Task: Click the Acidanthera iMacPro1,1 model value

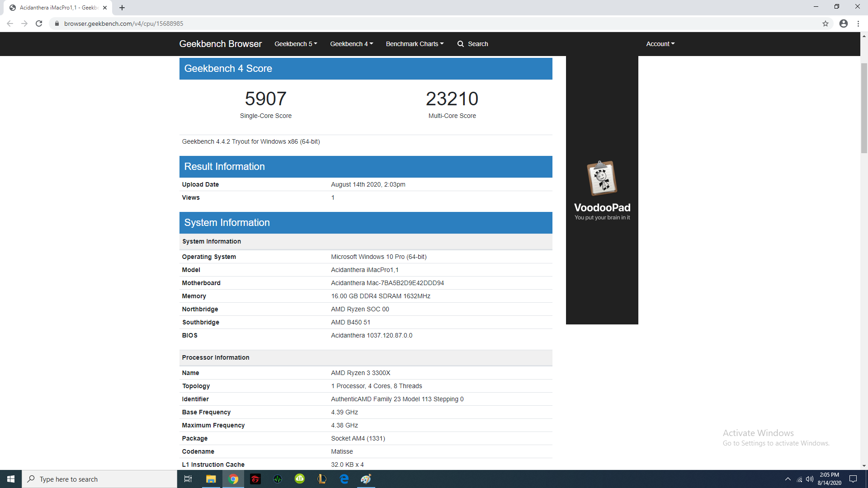Action: tap(364, 270)
